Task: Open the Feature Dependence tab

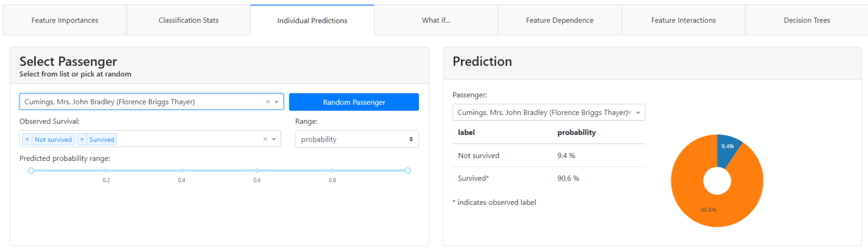Action: (x=559, y=20)
